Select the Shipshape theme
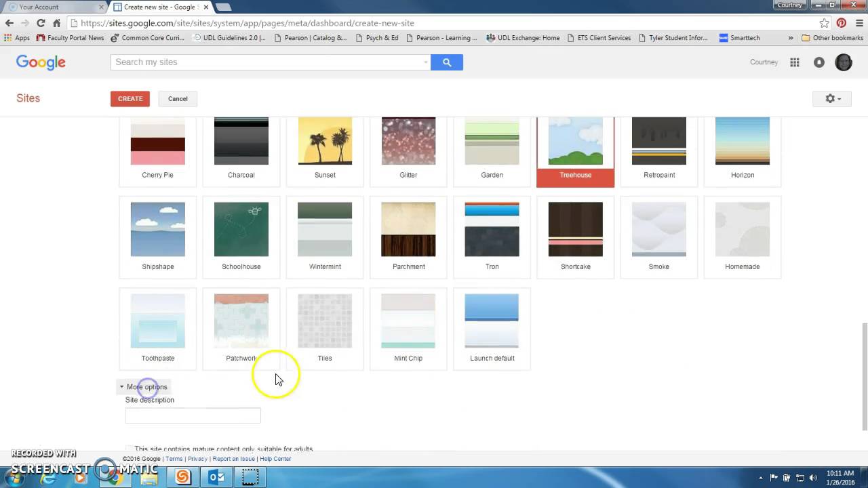 (x=158, y=237)
